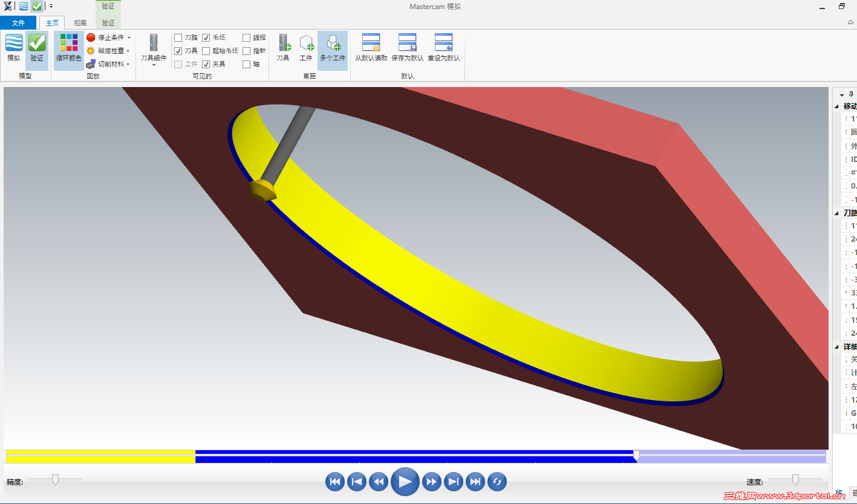Screen dimensions: 857x504
Task: Collapse the ribbon with the chevron
Action: pos(850,22)
